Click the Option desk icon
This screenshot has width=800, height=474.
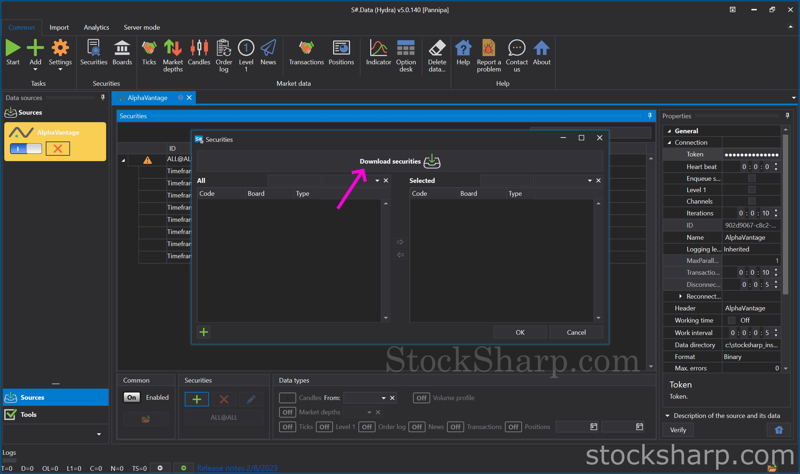coord(406,51)
